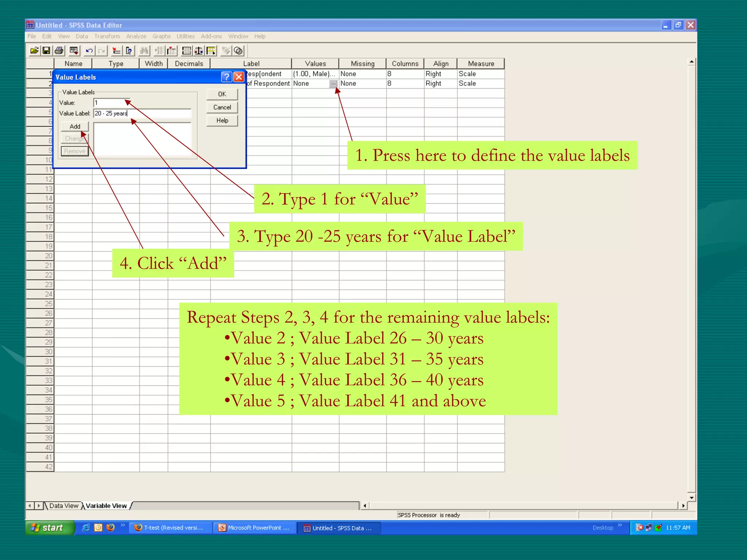This screenshot has width=747, height=560.
Task: Click Help button in Value Labels dialog
Action: pos(222,120)
